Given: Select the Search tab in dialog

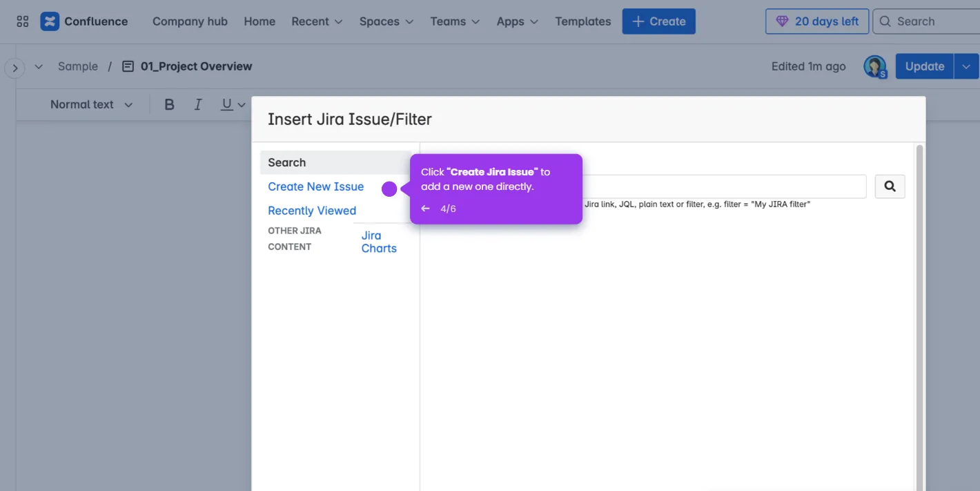Looking at the screenshot, I should click(335, 162).
